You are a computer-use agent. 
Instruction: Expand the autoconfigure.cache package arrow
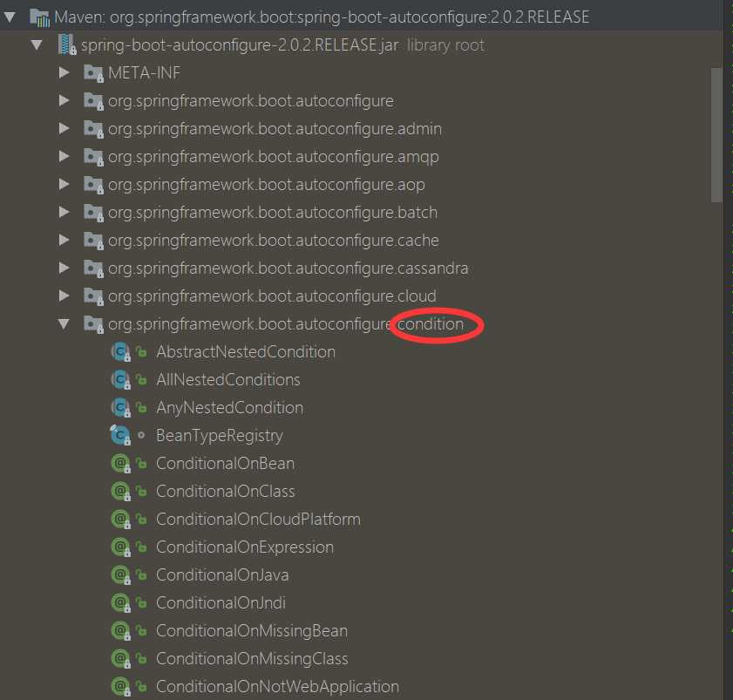[64, 240]
